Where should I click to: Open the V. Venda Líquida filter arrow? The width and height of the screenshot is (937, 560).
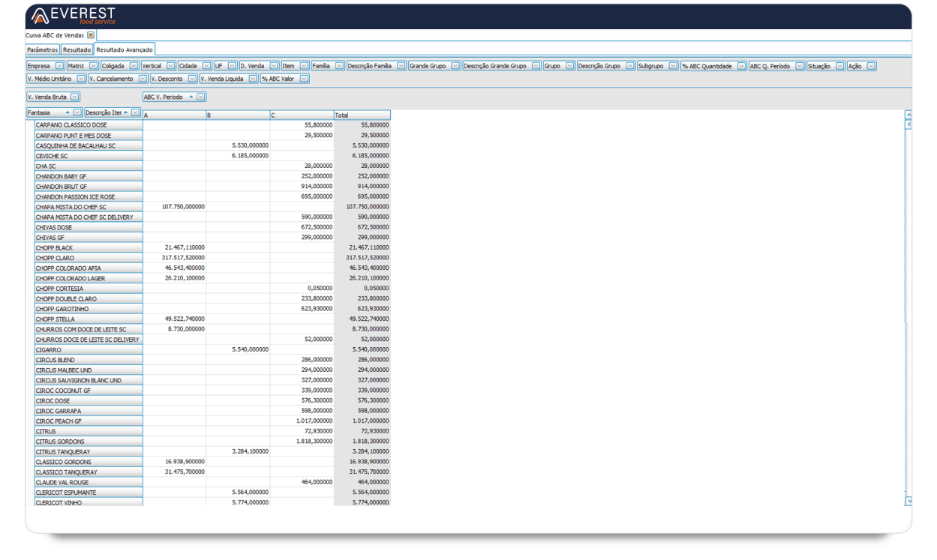[254, 79]
